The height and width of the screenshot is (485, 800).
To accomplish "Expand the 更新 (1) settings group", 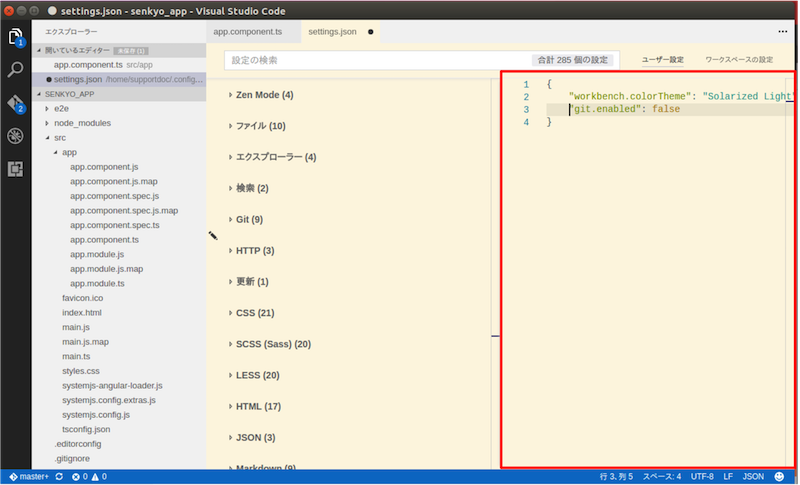I will point(248,282).
